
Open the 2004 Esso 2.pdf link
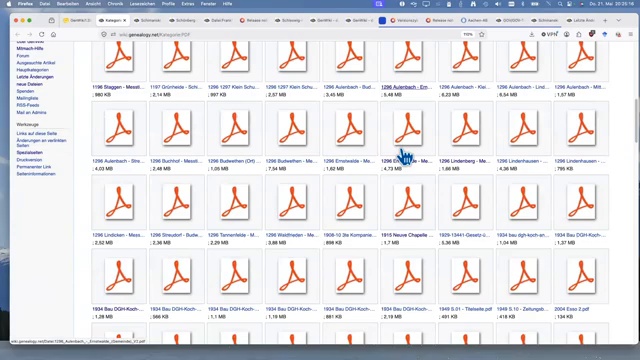[x=571, y=309]
